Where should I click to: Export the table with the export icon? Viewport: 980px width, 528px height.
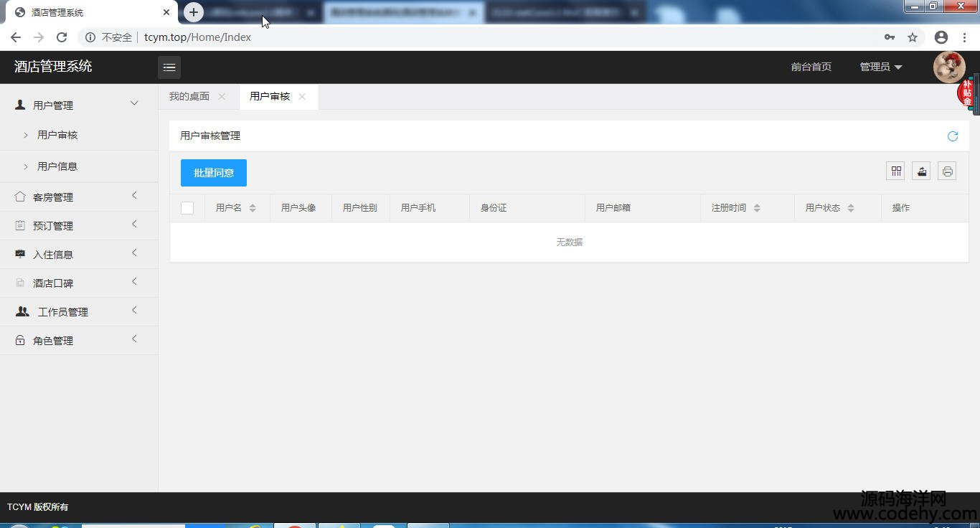pos(922,171)
